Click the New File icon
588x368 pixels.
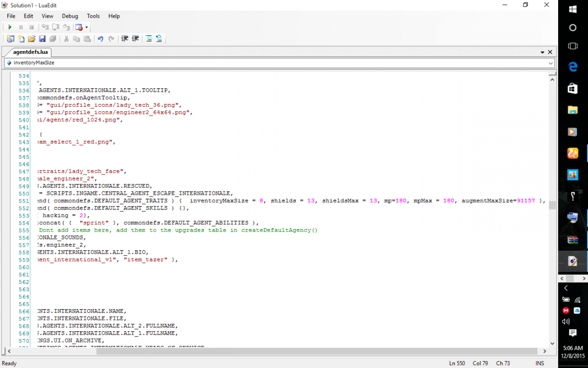tap(21, 39)
